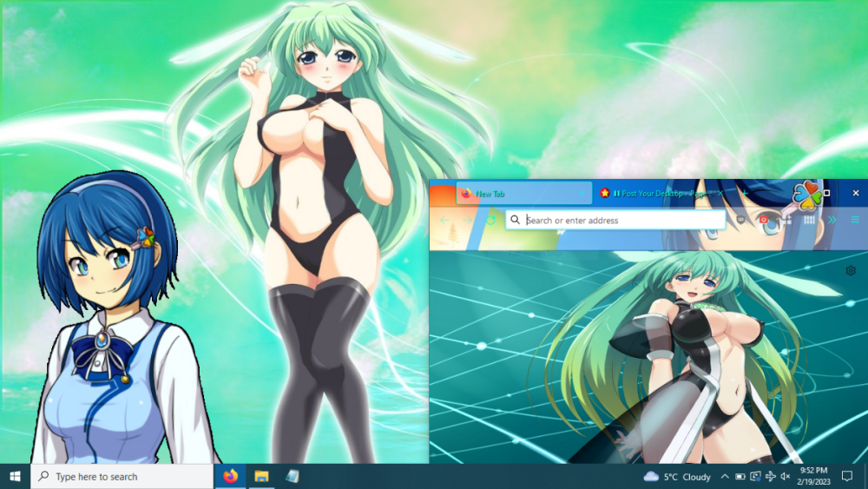Open the new tab page settings gear

[x=851, y=271]
